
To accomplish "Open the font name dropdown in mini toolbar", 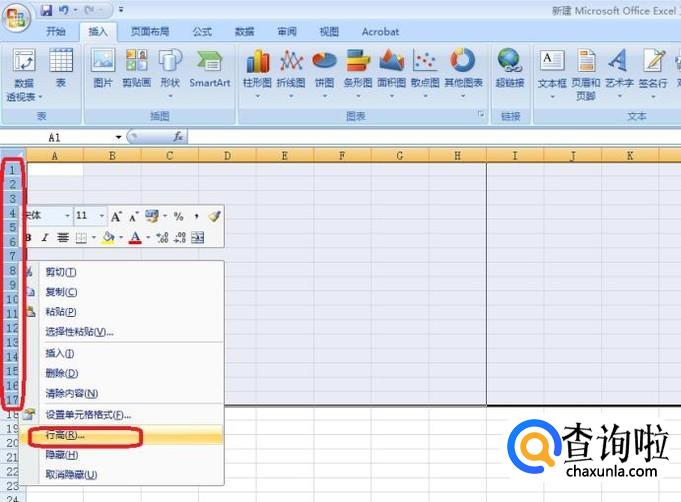I will (x=67, y=215).
